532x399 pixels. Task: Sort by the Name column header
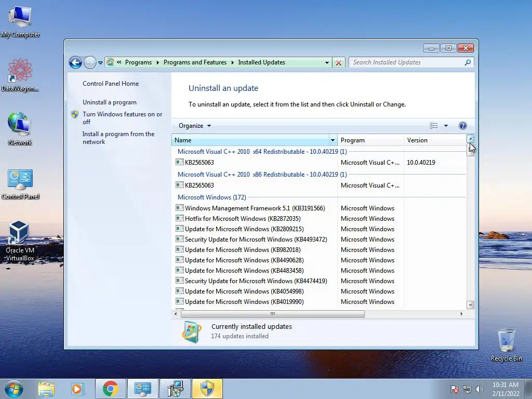tap(250, 140)
